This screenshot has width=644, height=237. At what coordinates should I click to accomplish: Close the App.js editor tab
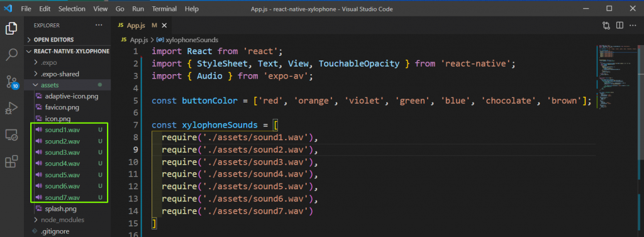(x=164, y=26)
